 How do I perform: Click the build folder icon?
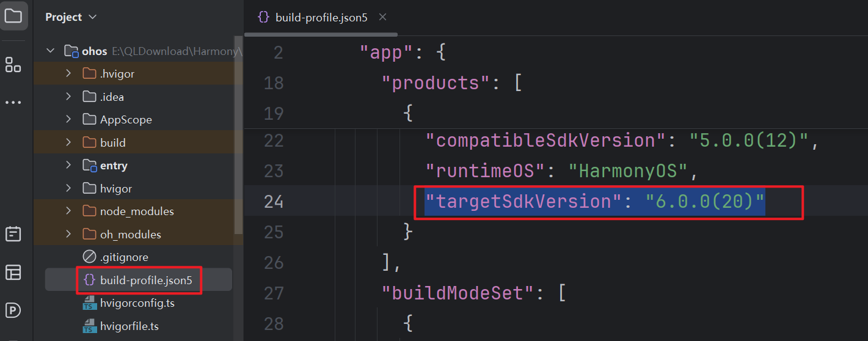tap(89, 142)
